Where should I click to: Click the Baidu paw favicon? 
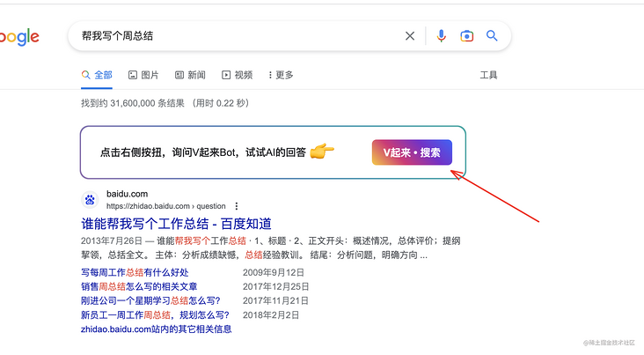[90, 200]
